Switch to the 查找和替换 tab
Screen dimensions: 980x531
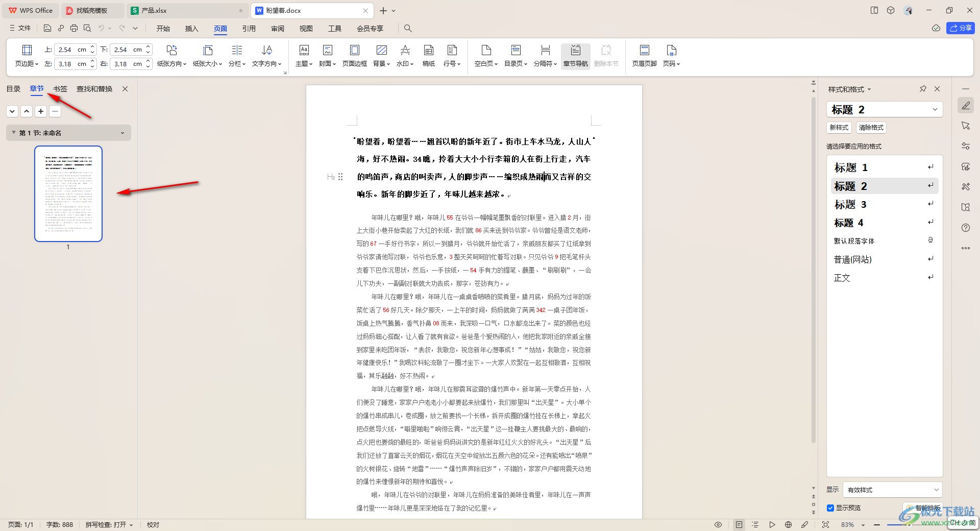click(94, 89)
